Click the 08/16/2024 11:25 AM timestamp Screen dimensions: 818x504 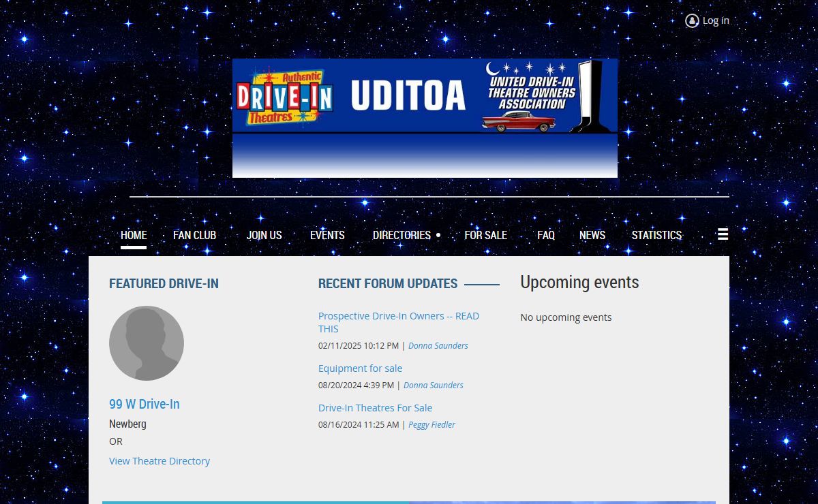tap(359, 425)
